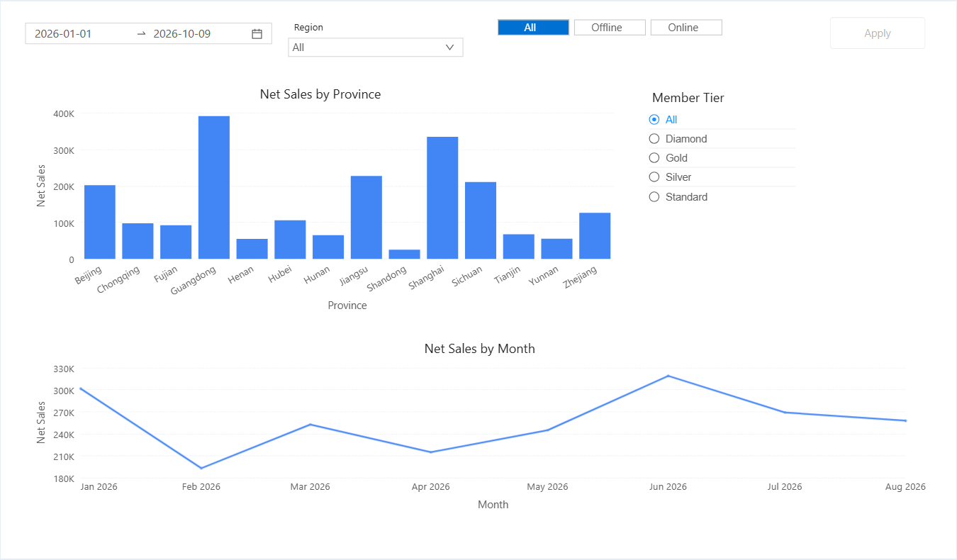
Task: Click the "Net Sales by Province" chart title
Action: [x=320, y=94]
